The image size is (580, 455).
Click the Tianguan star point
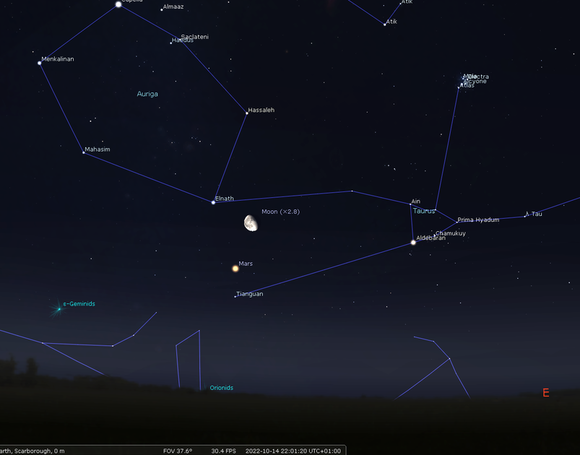coord(235,297)
